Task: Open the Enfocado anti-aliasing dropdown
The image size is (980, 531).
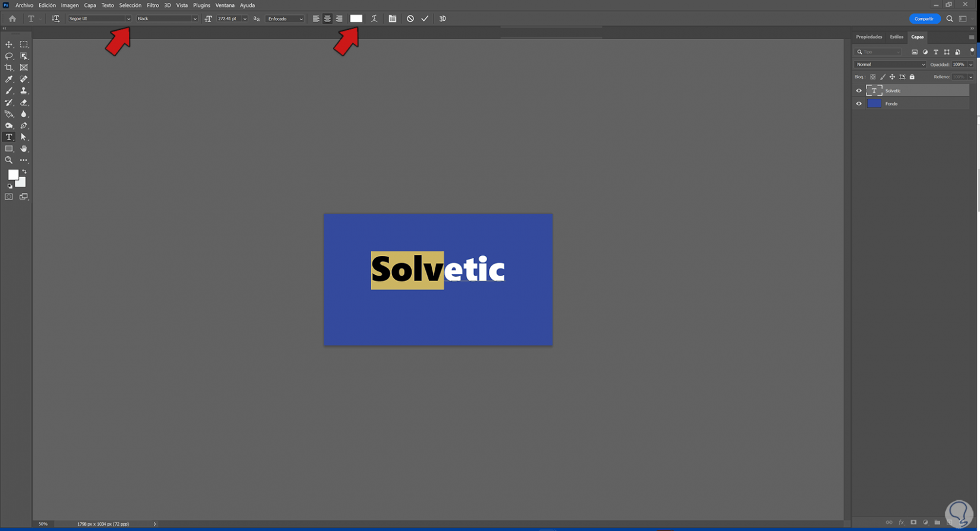Action: (x=284, y=18)
